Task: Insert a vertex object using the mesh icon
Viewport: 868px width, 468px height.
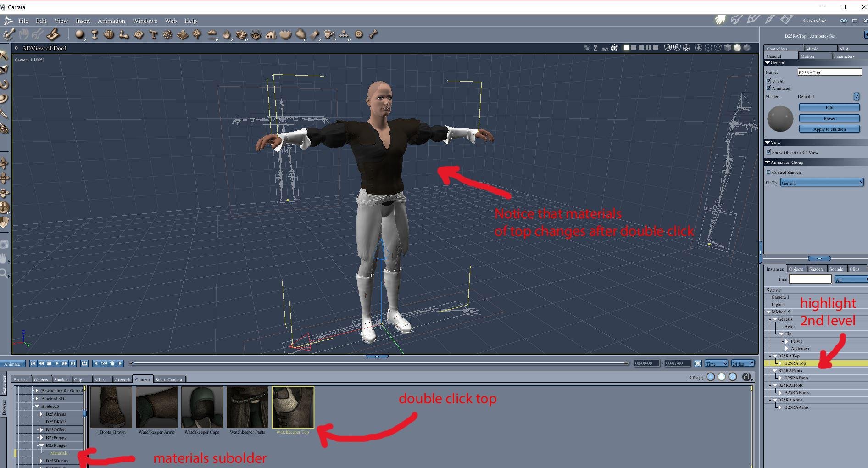Action: click(109, 34)
